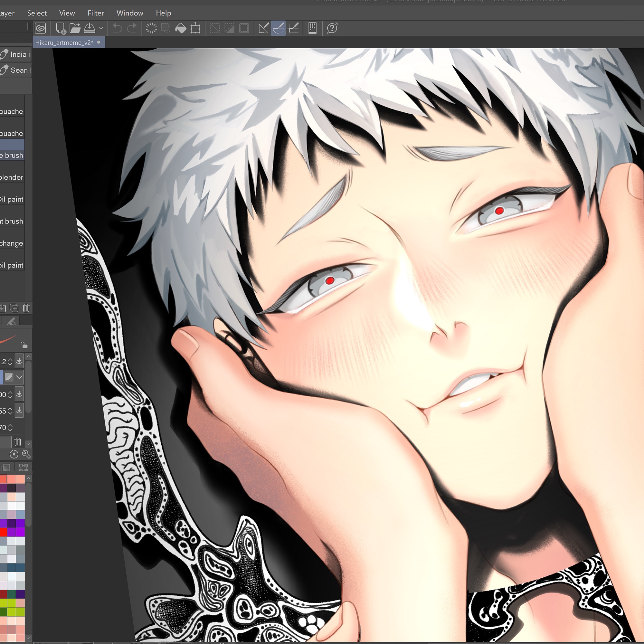644x644 pixels.
Task: Click the Fill bucket toolbar icon
Action: pyautogui.click(x=181, y=28)
